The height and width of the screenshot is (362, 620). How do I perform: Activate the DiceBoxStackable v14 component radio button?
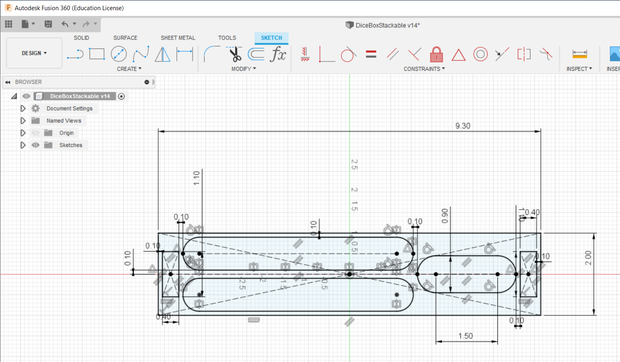(x=121, y=96)
